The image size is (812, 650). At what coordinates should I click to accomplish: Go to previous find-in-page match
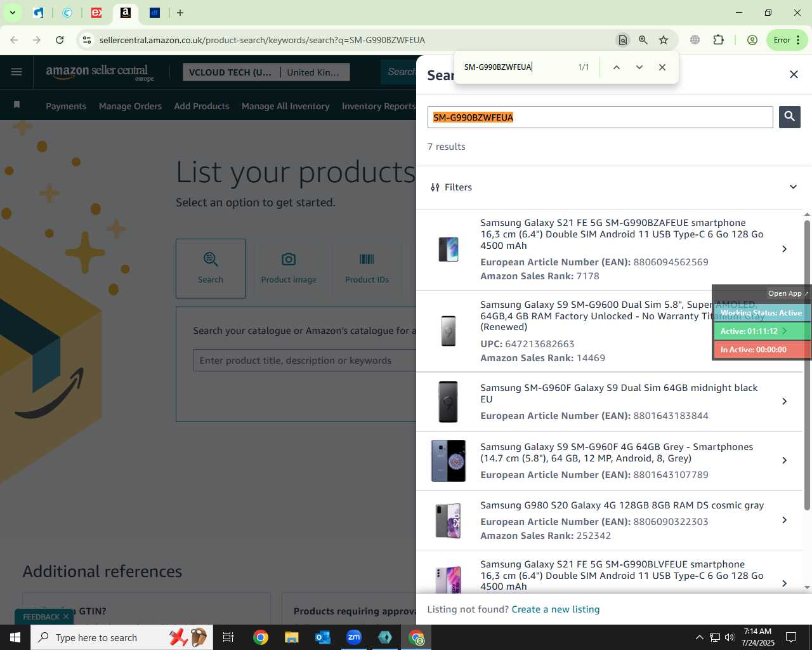(x=616, y=67)
